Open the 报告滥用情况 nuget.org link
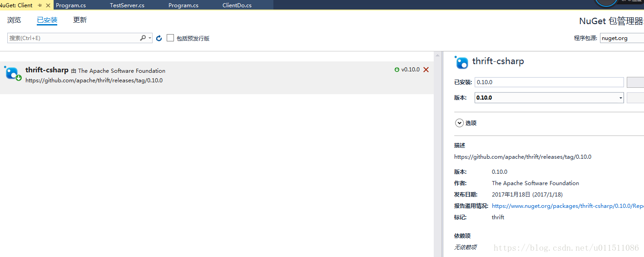Screen dimensions: 644x257 [x=568, y=206]
